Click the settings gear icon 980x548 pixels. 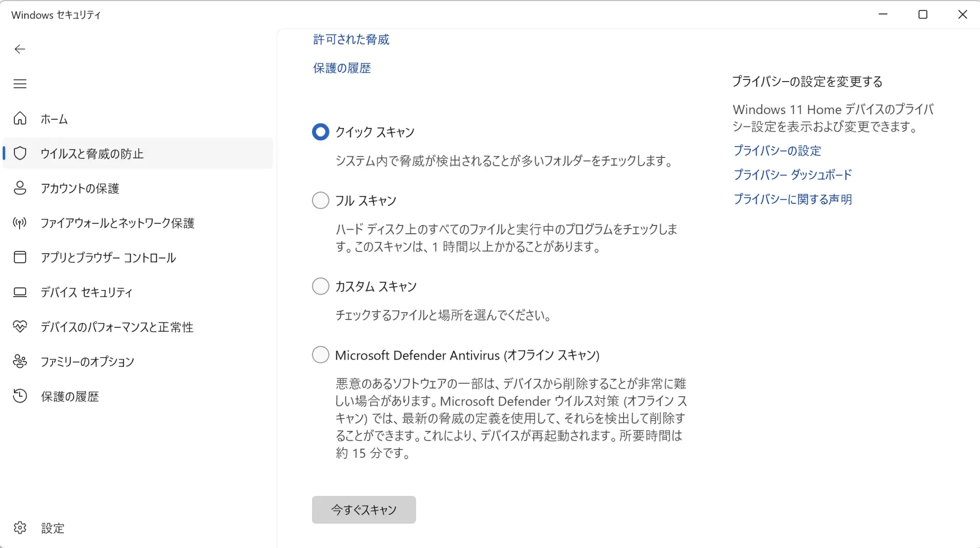pyautogui.click(x=20, y=528)
